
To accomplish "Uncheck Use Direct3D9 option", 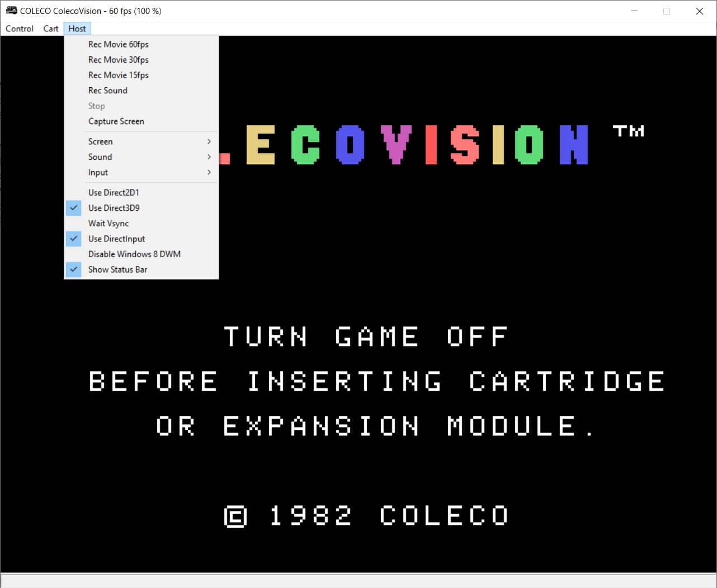I will [114, 208].
